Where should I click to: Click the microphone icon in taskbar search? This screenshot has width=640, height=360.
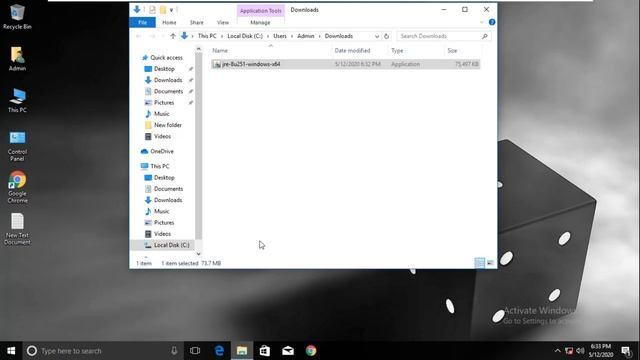(174, 351)
